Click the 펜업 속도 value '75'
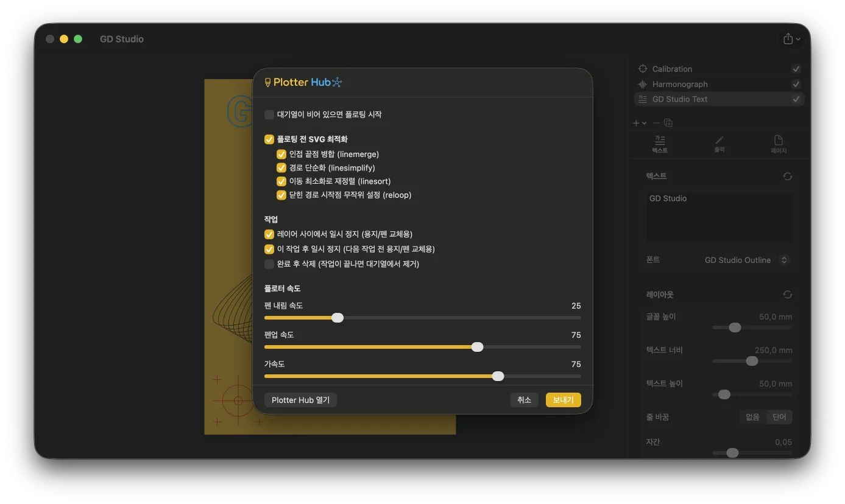Image resolution: width=845 pixels, height=504 pixels. point(576,335)
